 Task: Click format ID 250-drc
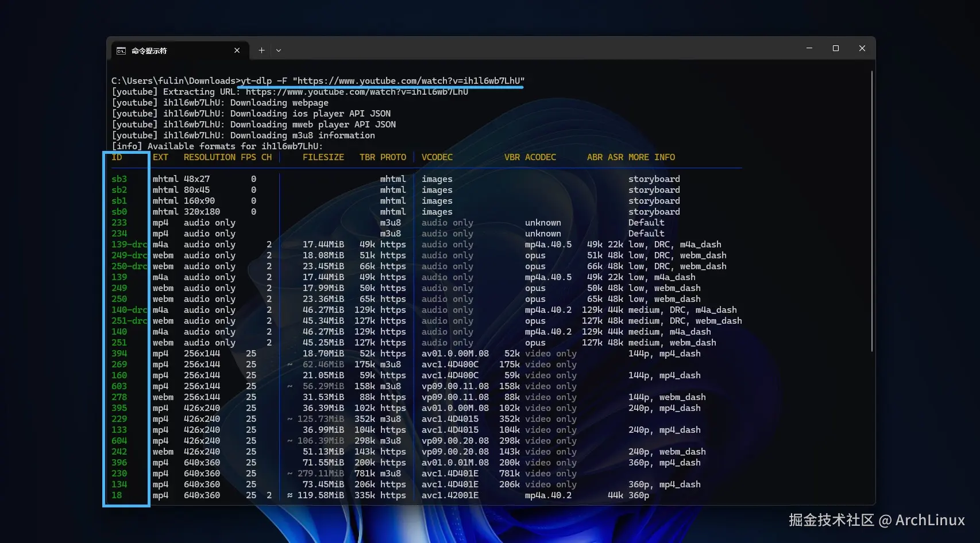(129, 266)
